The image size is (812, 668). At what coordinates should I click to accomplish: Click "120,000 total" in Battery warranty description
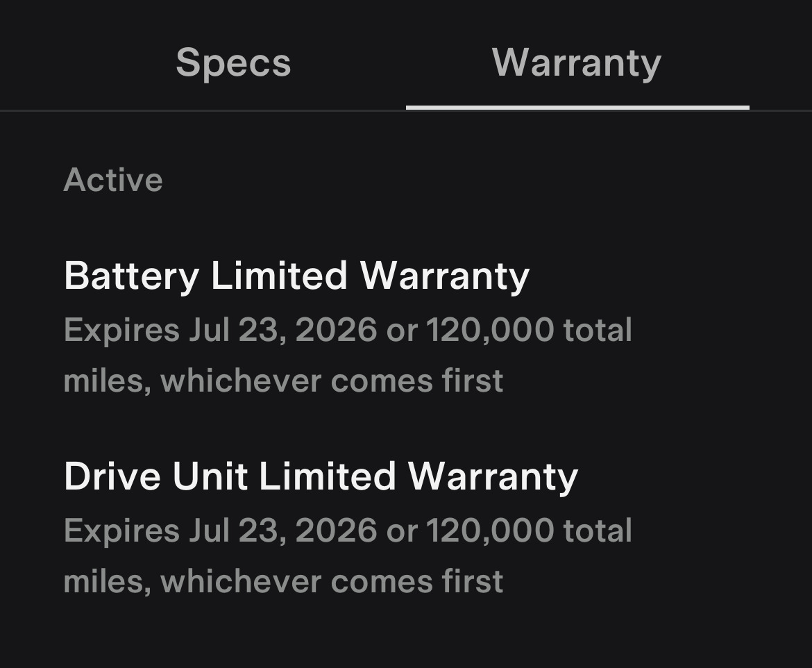click(x=529, y=330)
